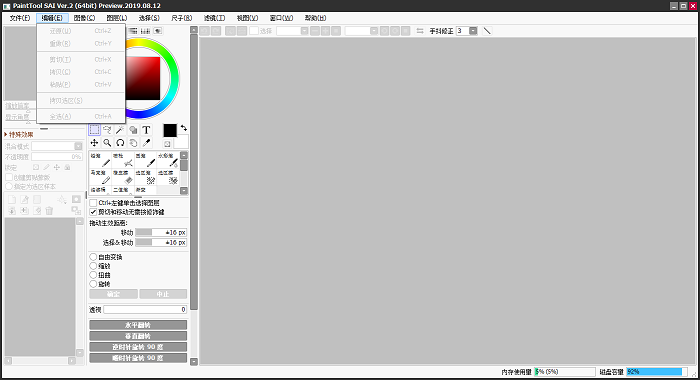The height and width of the screenshot is (380, 700).
Task: Click the diagonal line icon in top toolbar
Action: (487, 31)
